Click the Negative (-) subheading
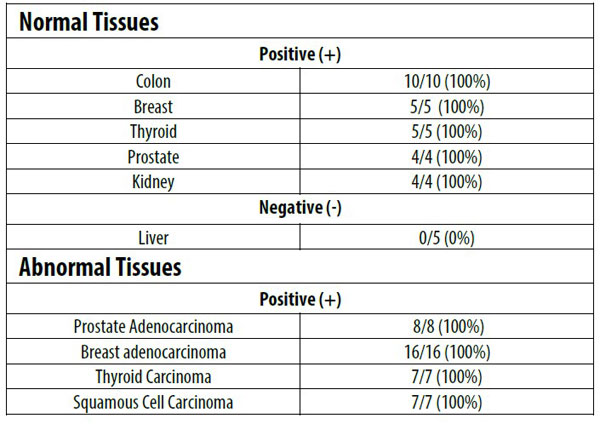 pyautogui.click(x=300, y=210)
